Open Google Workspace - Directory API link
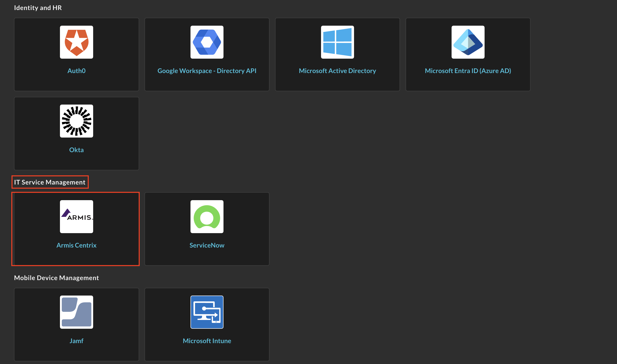 click(x=207, y=71)
